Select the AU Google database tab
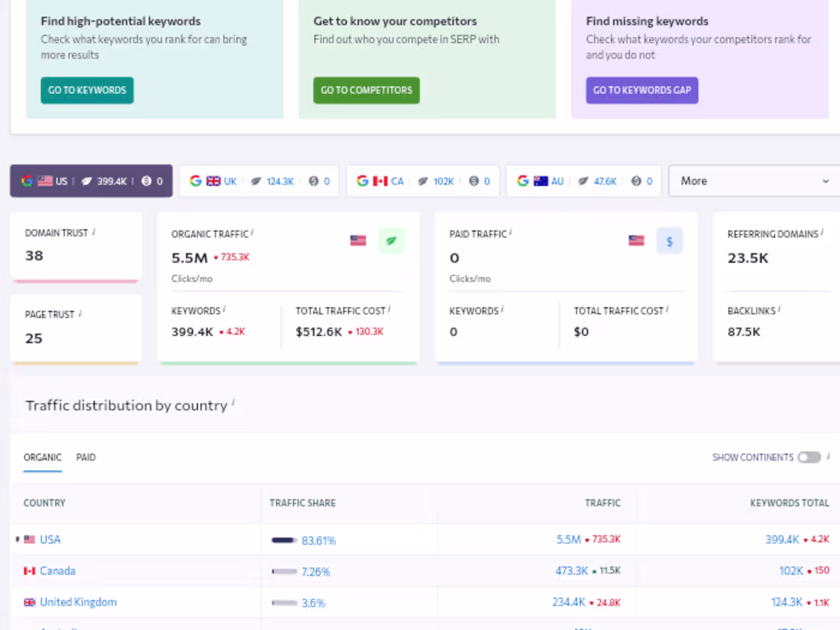This screenshot has height=630, width=840. click(x=584, y=181)
